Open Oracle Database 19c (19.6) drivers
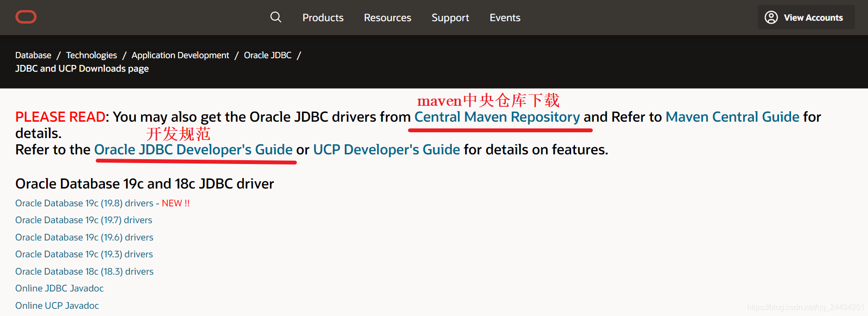This screenshot has width=868, height=316. click(84, 238)
